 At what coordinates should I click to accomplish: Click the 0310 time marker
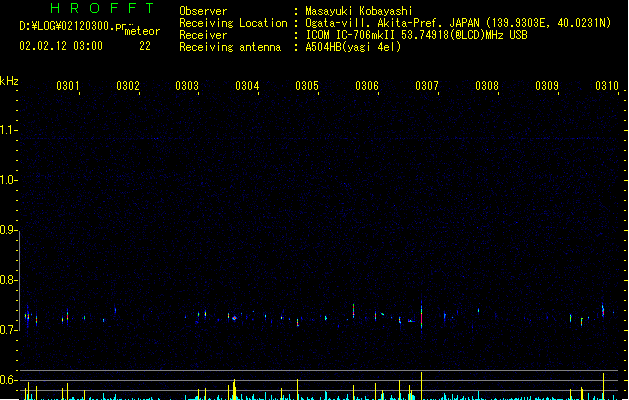(607, 86)
